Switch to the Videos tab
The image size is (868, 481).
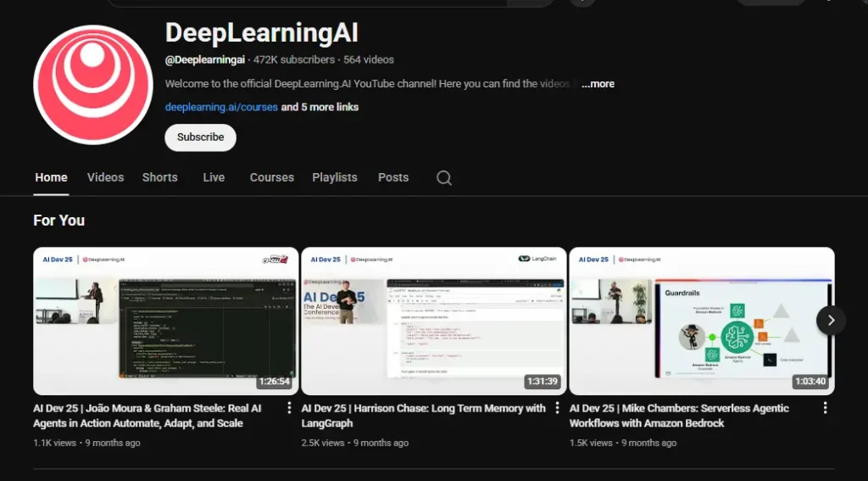click(x=105, y=178)
